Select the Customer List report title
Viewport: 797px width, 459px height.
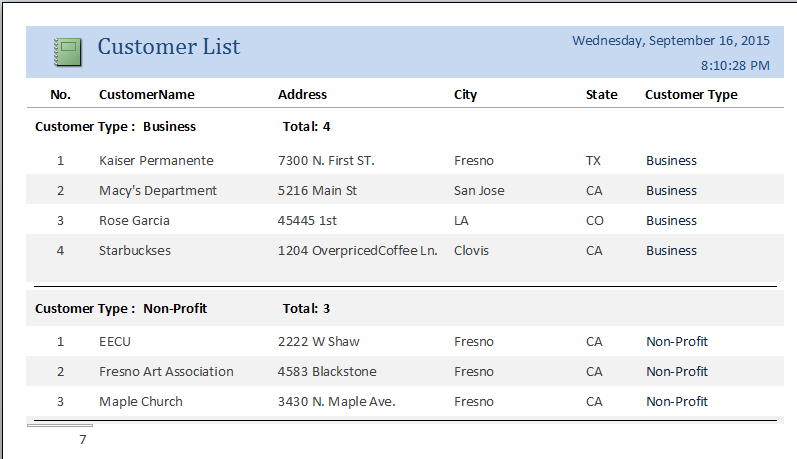pyautogui.click(x=168, y=47)
